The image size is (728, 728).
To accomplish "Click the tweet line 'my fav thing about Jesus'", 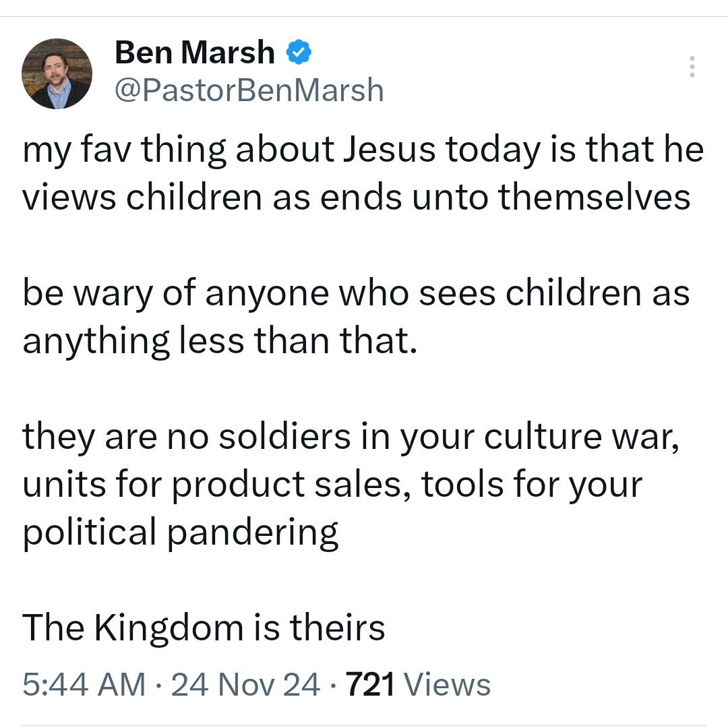I will tap(363, 150).
